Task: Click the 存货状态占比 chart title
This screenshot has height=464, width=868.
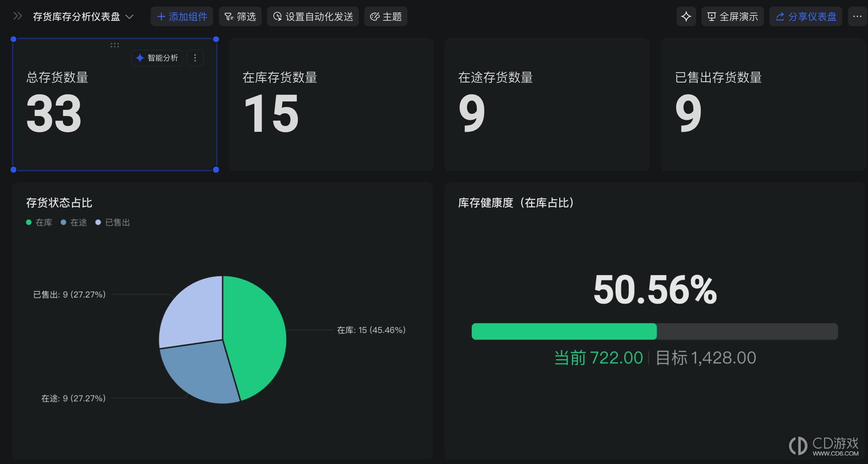Action: click(x=59, y=203)
